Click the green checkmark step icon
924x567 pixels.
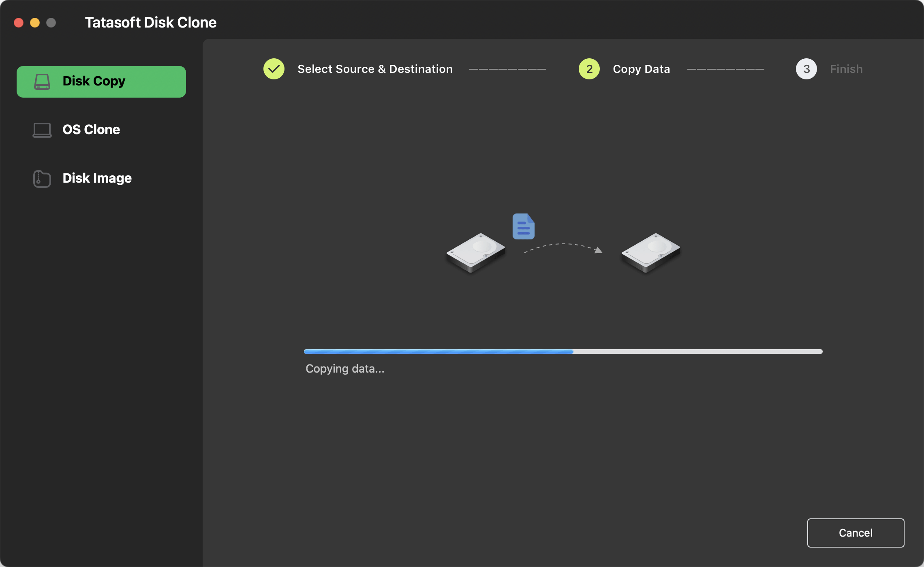tap(274, 69)
